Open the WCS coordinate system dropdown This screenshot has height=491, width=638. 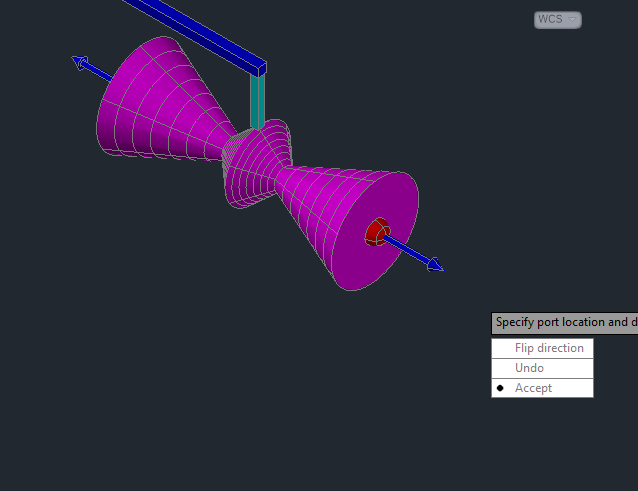pyautogui.click(x=557, y=20)
